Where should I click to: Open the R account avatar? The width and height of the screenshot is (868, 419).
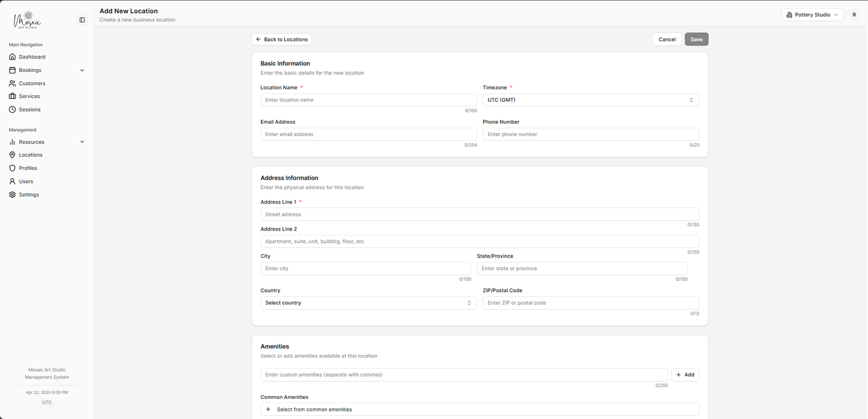pos(854,14)
